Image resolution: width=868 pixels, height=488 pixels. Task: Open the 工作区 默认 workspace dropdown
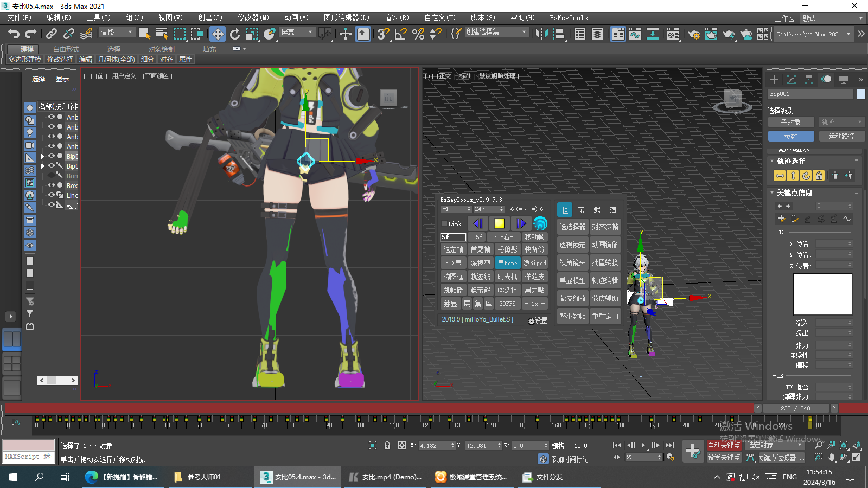pyautogui.click(x=832, y=18)
